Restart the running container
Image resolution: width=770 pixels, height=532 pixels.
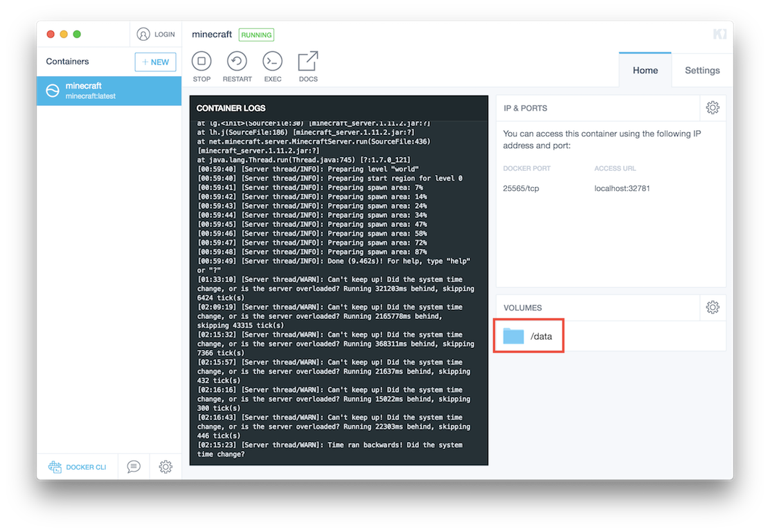click(237, 62)
